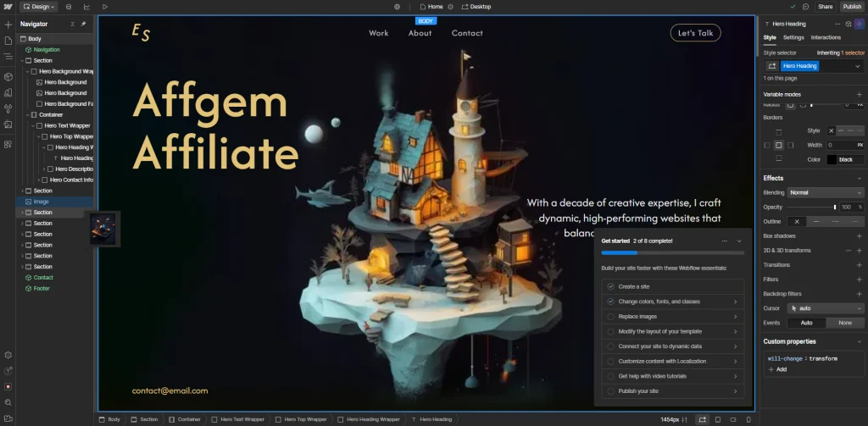The image size is (868, 426).
Task: Open the Navigator panel icon in left sidebar
Action: (x=8, y=57)
